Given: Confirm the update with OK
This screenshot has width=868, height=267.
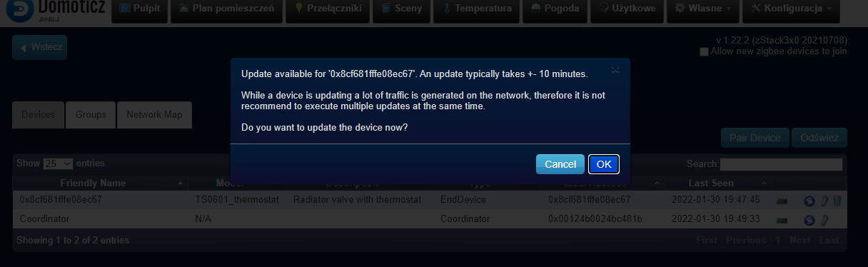Looking at the screenshot, I should tap(604, 164).
